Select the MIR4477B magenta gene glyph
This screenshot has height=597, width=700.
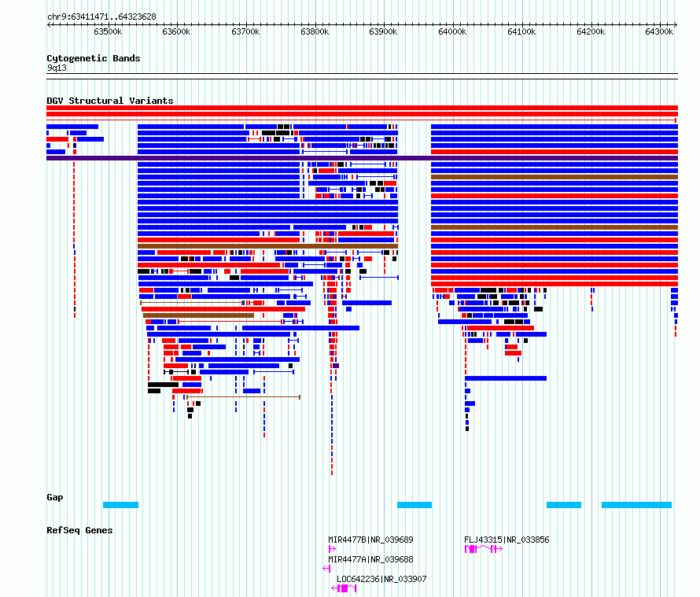tap(332, 549)
